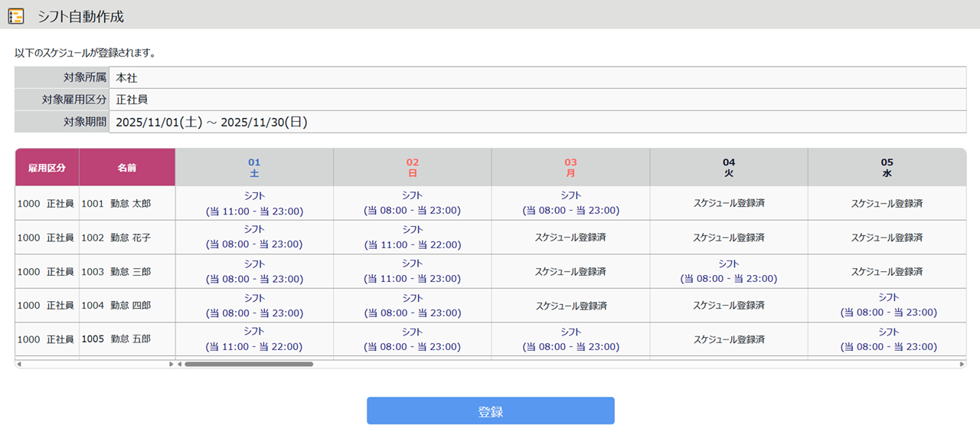Screen dimensions: 980x429
Task: Click the shift auto-create icon in header
Action: pyautogui.click(x=15, y=16)
